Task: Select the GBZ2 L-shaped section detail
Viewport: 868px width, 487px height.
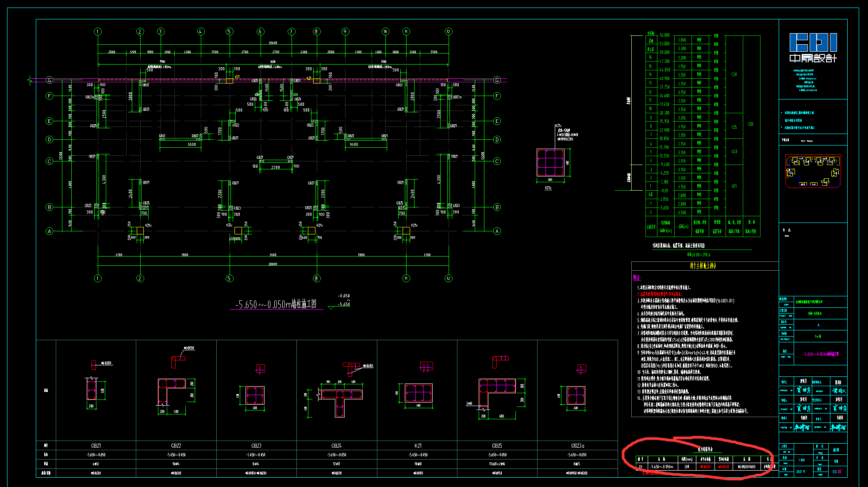Action: click(x=172, y=392)
